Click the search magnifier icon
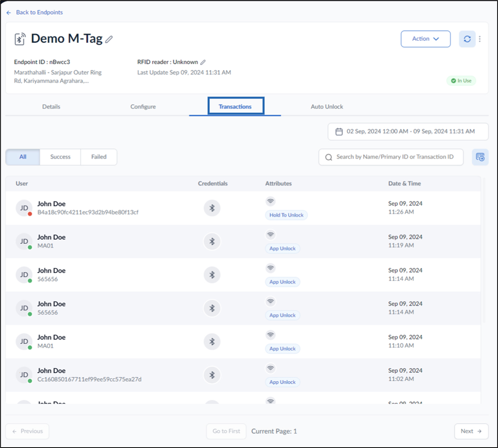The image size is (498, 448). click(328, 157)
